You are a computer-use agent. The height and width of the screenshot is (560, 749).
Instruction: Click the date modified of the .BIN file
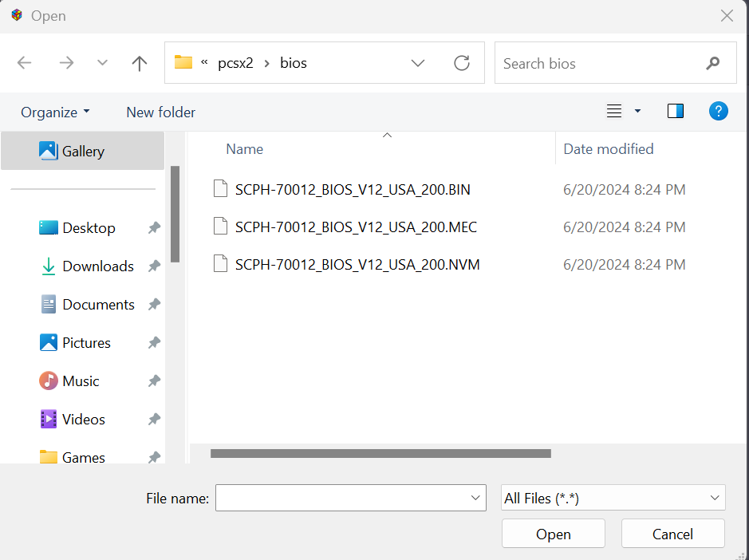625,190
